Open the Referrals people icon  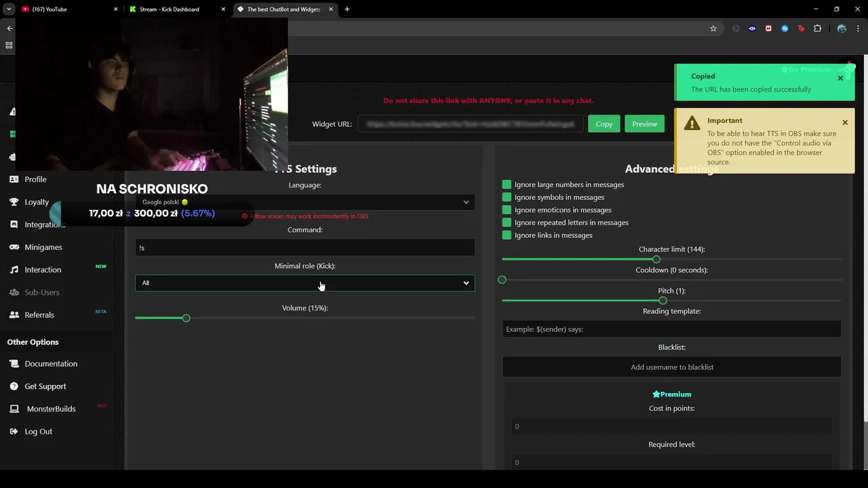point(14,315)
